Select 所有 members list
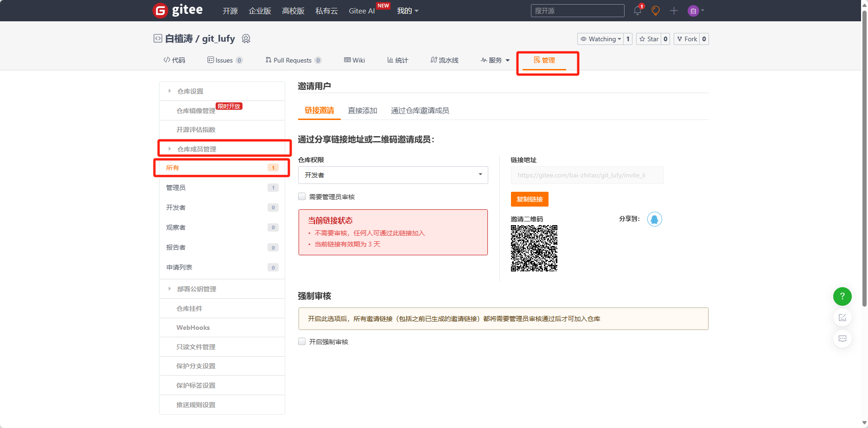 click(222, 168)
